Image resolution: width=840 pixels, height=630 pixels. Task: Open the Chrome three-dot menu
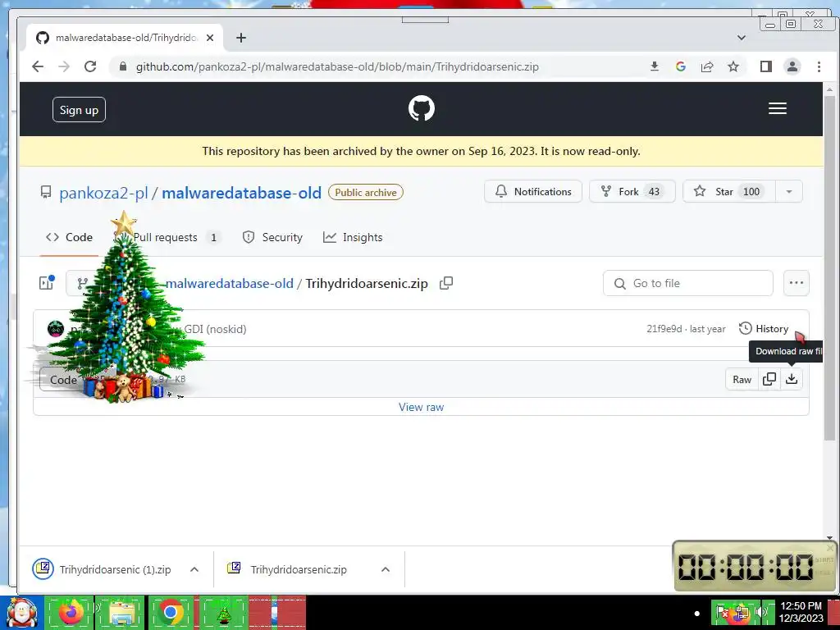point(819,66)
